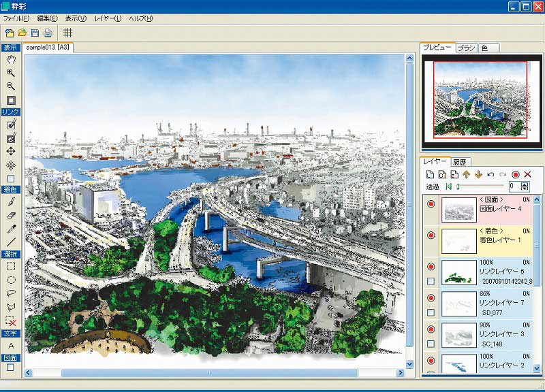
Task: Toggle the grid display icon in toolbar
Action: (67, 33)
